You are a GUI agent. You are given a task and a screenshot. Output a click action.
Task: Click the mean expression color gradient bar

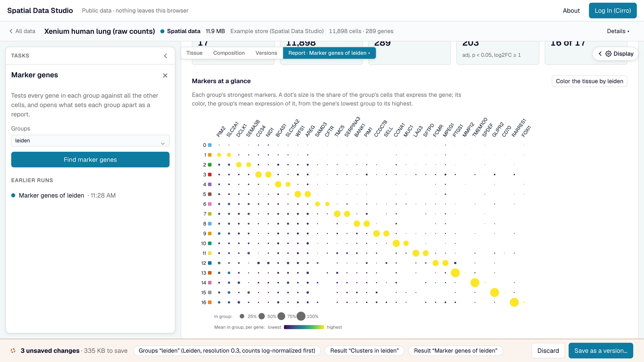point(304,327)
